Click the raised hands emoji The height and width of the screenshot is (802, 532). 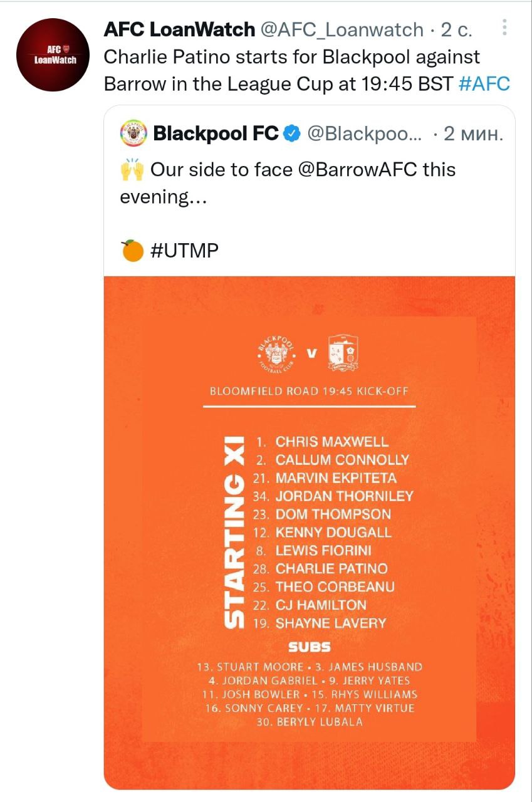[132, 170]
